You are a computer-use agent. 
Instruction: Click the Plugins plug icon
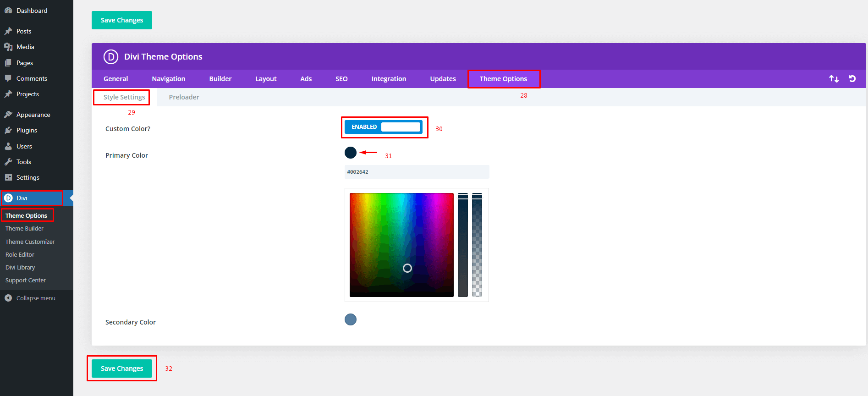(x=8, y=130)
